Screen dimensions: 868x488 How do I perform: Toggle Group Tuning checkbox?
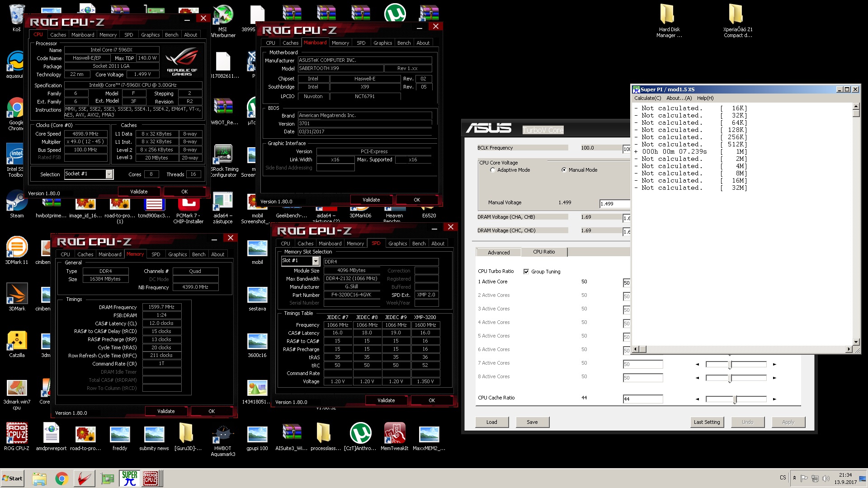click(526, 272)
